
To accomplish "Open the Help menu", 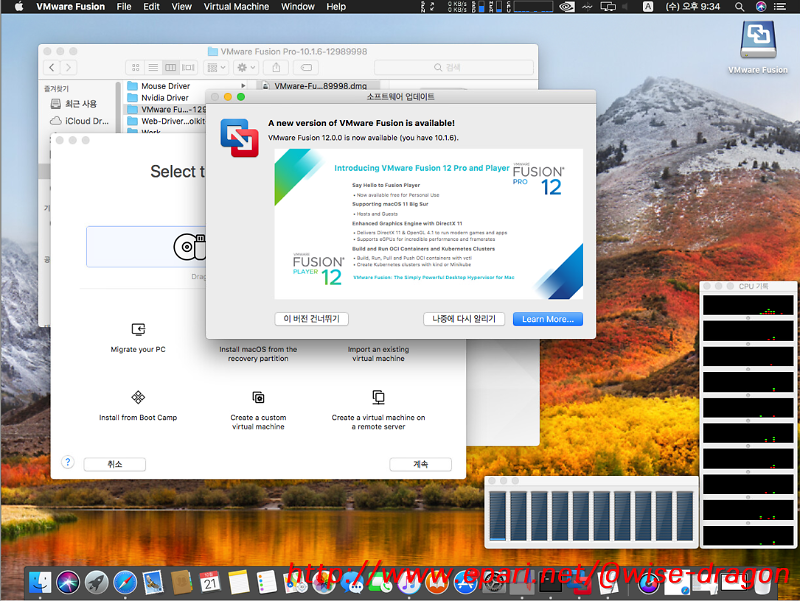I will (336, 7).
